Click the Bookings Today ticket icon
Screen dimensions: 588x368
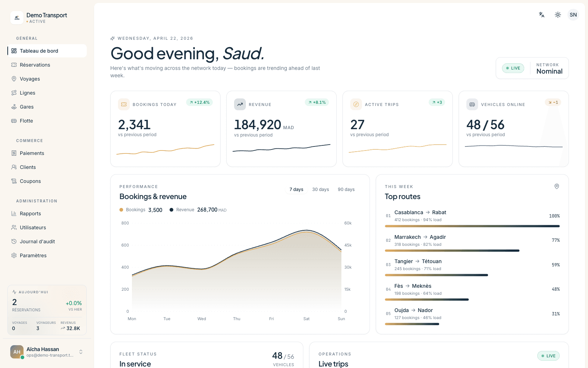pyautogui.click(x=124, y=105)
